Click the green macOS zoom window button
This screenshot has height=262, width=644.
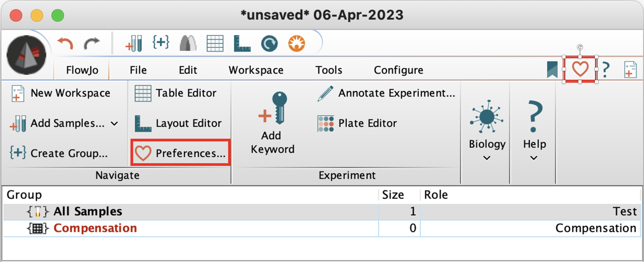click(x=58, y=15)
